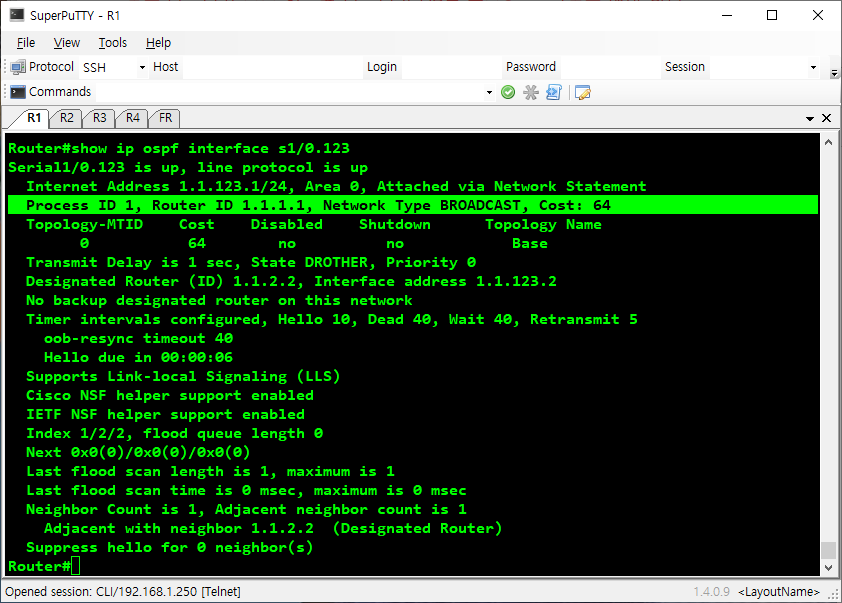Switch to the R2 session tab
This screenshot has width=842, height=603.
(x=67, y=118)
